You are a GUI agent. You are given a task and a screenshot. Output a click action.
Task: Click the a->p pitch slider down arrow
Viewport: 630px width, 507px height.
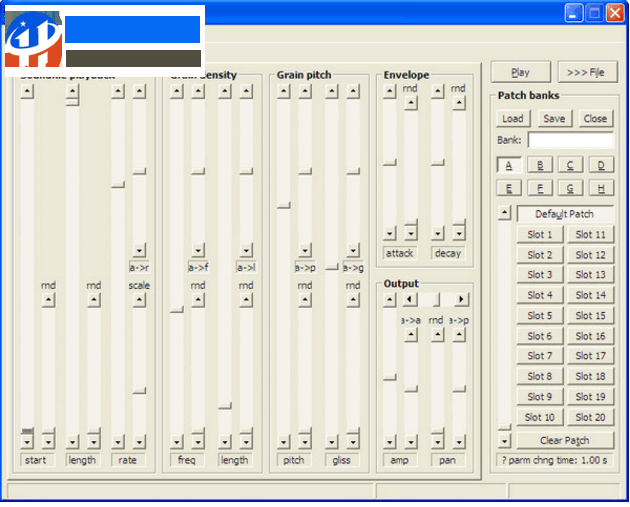coord(305,250)
